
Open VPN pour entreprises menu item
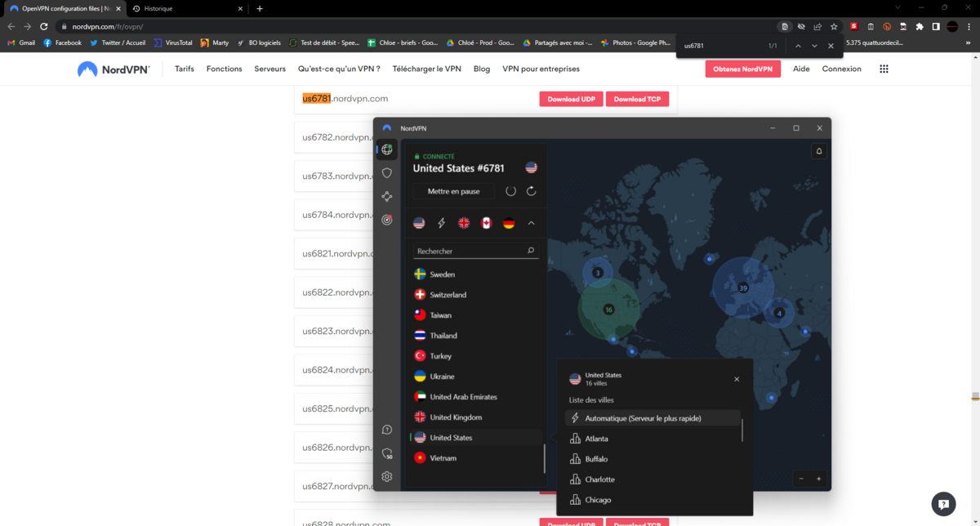(541, 69)
